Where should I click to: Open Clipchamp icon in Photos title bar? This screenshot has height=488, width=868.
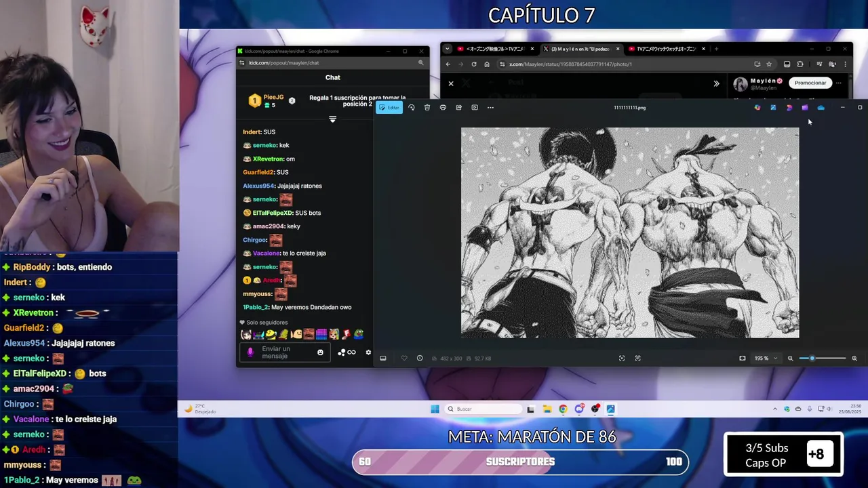[x=805, y=107]
